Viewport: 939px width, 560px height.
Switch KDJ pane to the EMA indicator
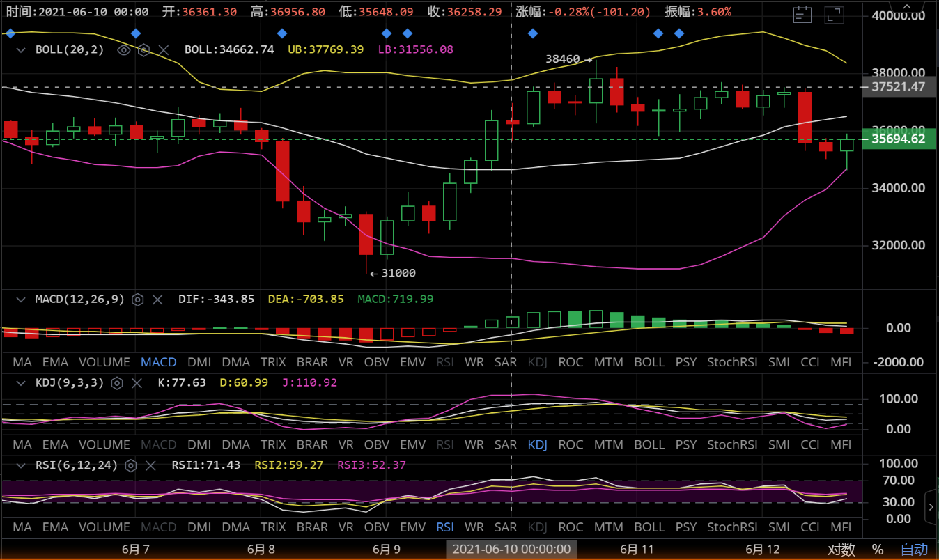coord(55,444)
